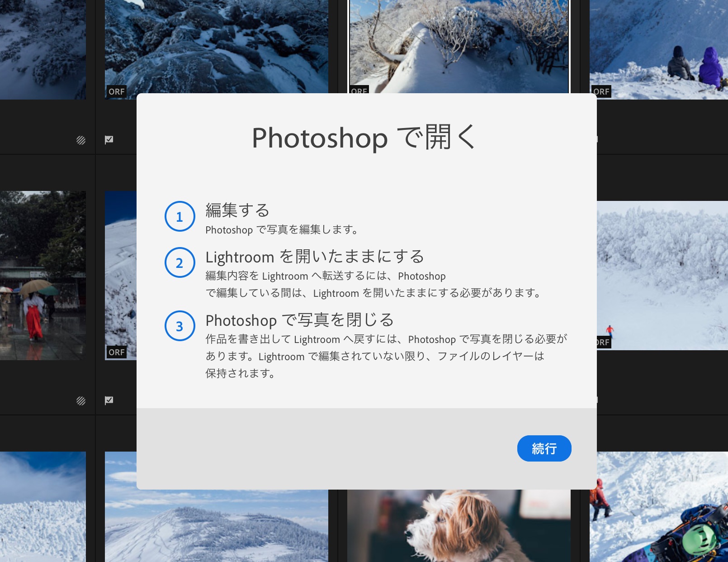This screenshot has height=562, width=728.
Task: Click the striped sync icon below the shrine maiden photo
Action: (x=81, y=401)
